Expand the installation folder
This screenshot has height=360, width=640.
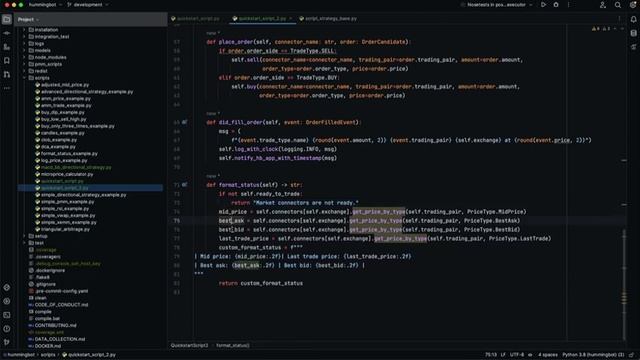tap(24, 30)
